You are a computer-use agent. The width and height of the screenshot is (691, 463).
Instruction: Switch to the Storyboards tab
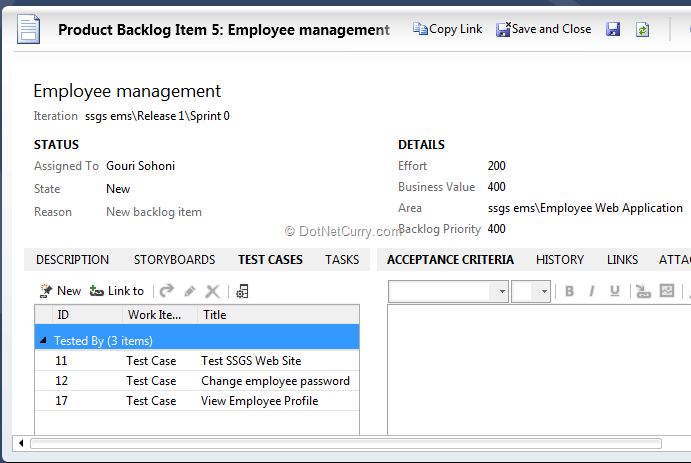click(x=174, y=260)
